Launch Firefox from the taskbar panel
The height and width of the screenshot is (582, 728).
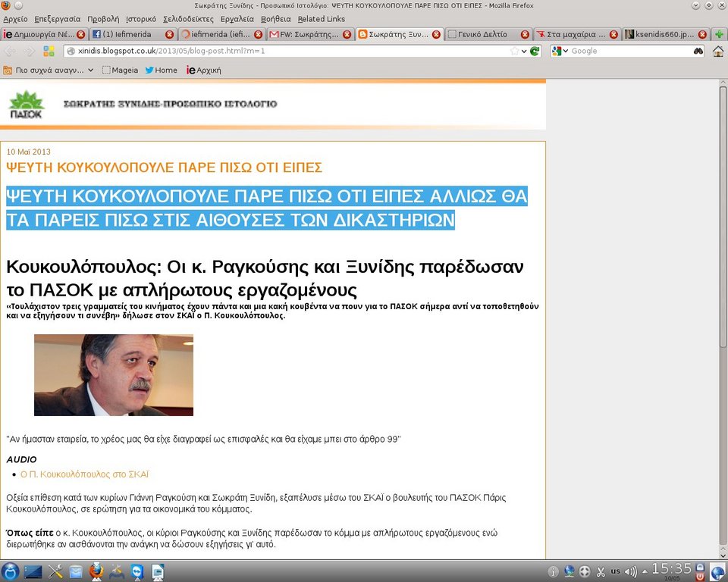[x=96, y=571]
